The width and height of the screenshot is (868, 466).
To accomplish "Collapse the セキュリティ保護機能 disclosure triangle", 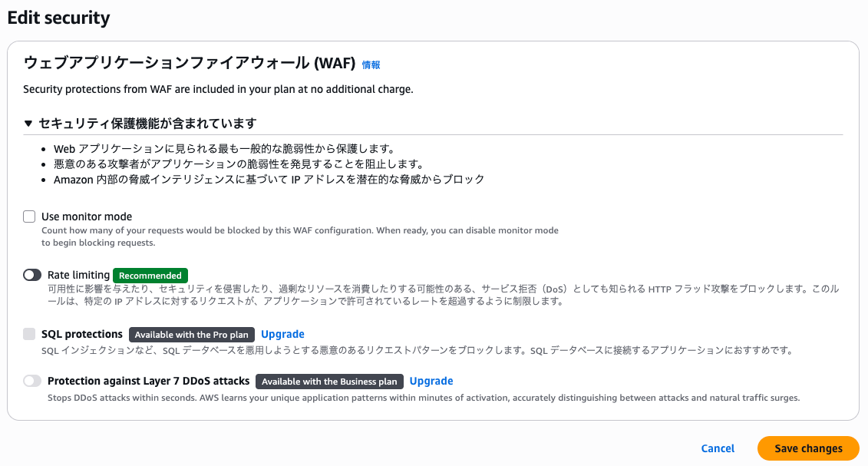I will point(28,124).
